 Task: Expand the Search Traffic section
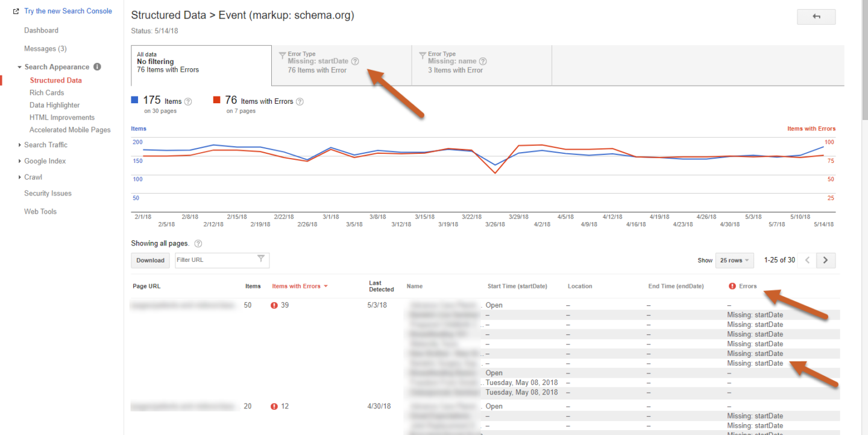point(45,145)
